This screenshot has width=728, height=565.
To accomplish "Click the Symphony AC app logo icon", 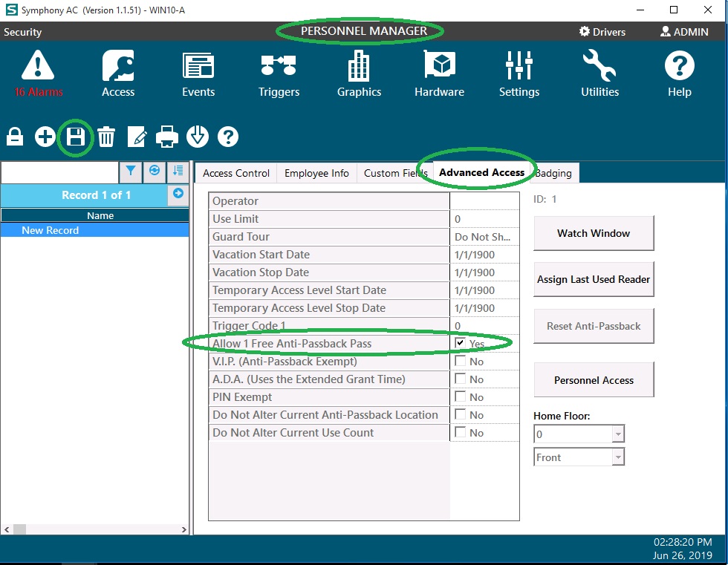I will click(x=11, y=10).
